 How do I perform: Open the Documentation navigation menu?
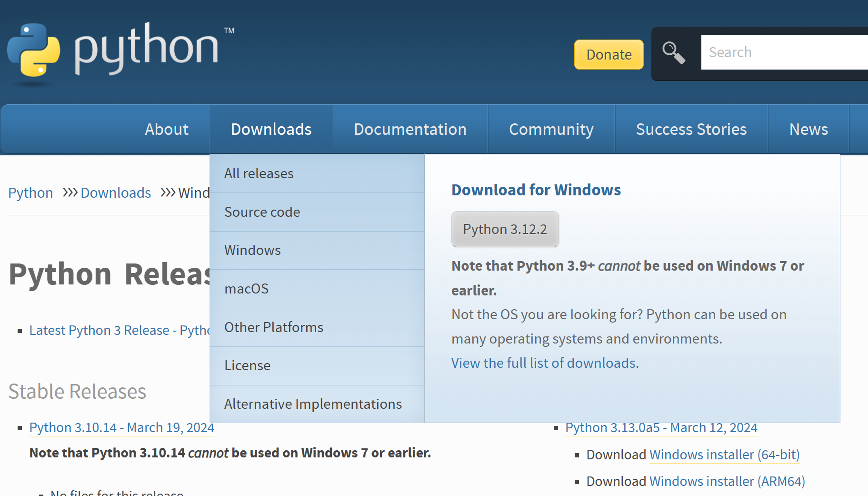pos(410,129)
